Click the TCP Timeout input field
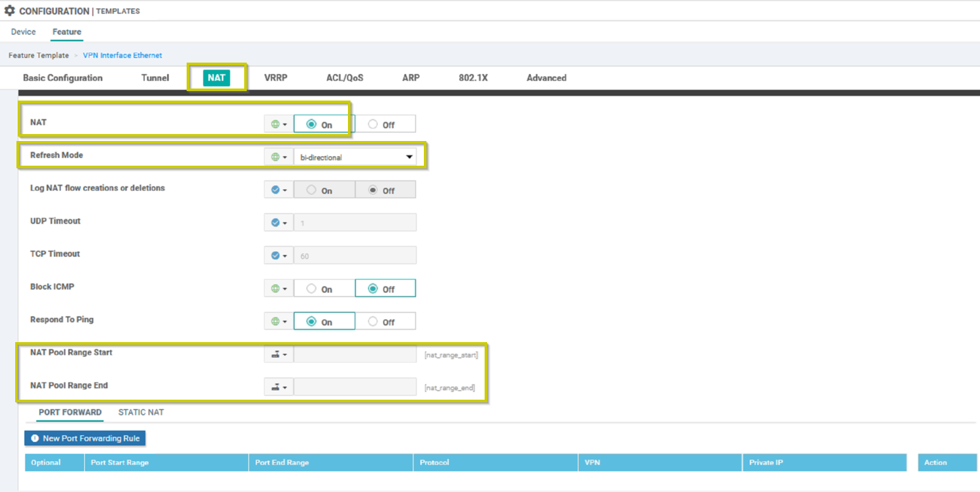Screen dimensions: 980x492 click(355, 255)
